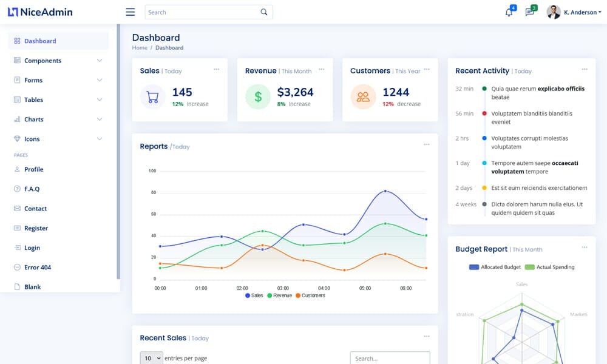Select the Contact envelope icon
Image resolution: width=607 pixels, height=364 pixels.
[x=16, y=208]
